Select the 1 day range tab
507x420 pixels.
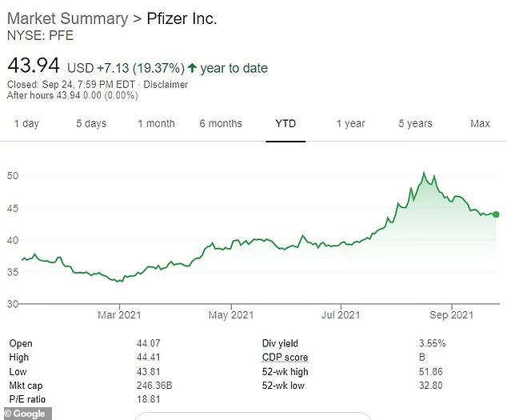coord(26,123)
